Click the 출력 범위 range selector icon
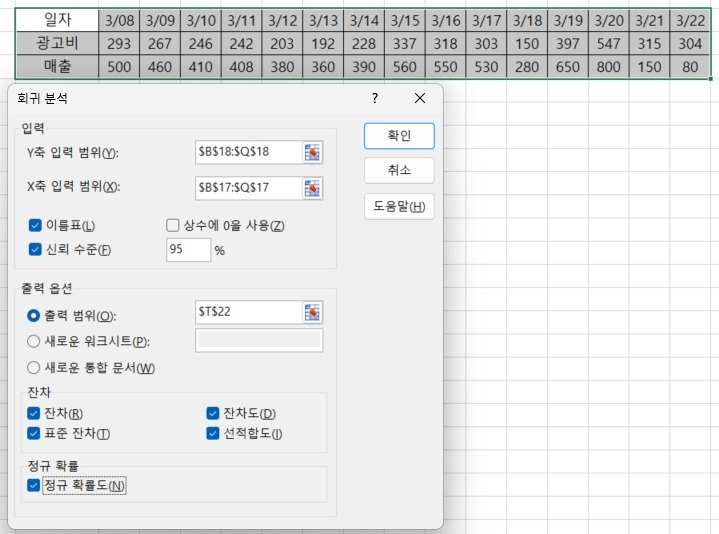This screenshot has width=719, height=534. click(x=312, y=312)
